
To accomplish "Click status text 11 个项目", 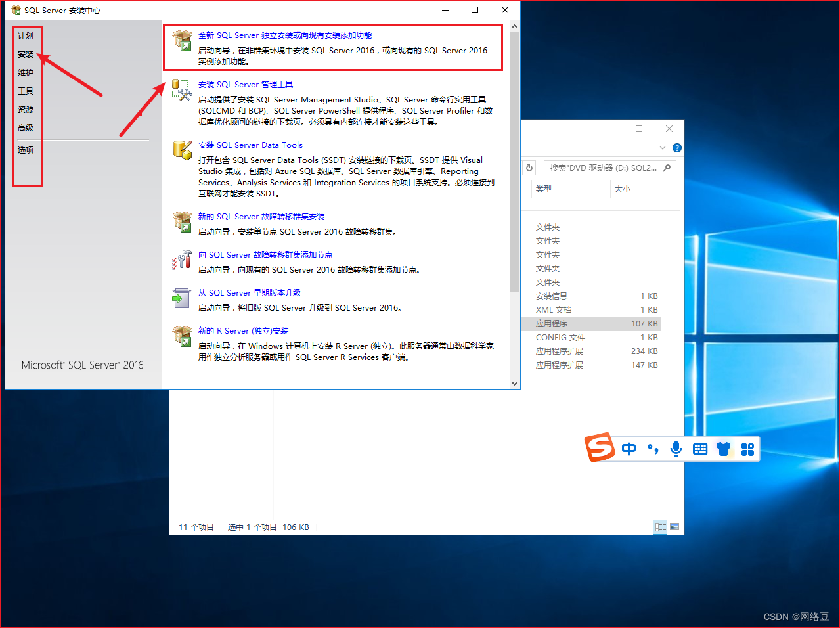I will point(196,527).
